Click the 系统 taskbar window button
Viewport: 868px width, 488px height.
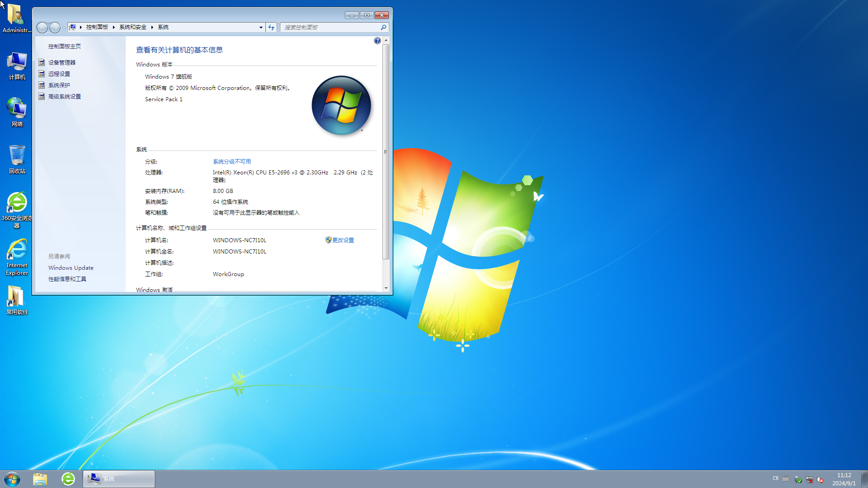(x=119, y=479)
